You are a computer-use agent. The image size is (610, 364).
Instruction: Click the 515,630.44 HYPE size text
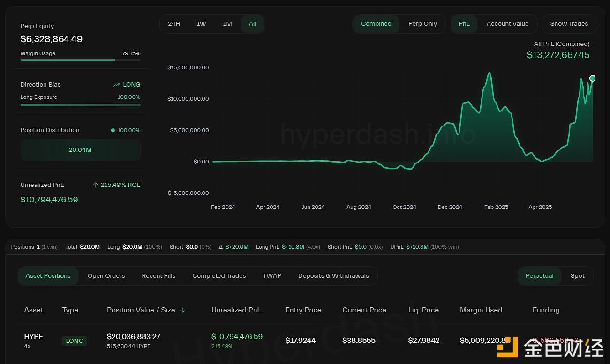[x=128, y=346]
